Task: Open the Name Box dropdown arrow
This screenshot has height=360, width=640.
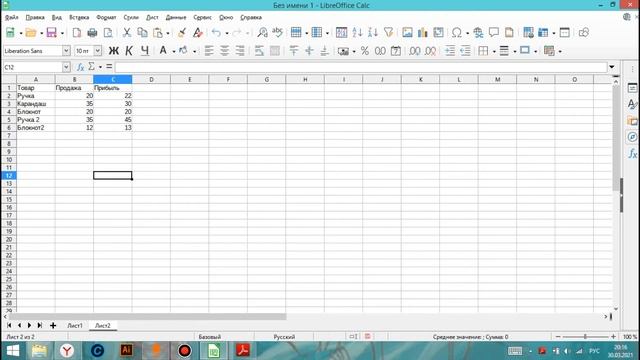Action: (x=66, y=67)
